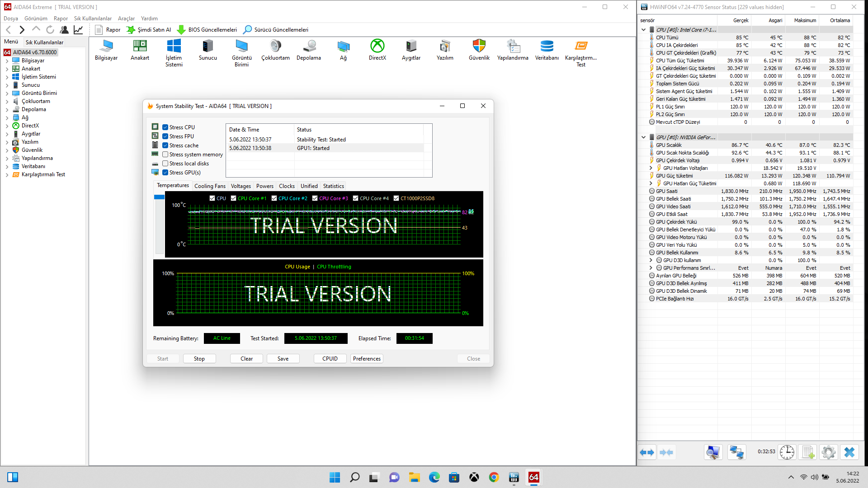Screen dimensions: 868x488
Task: Click the blue temperature graph scale slider
Action: pos(159,197)
